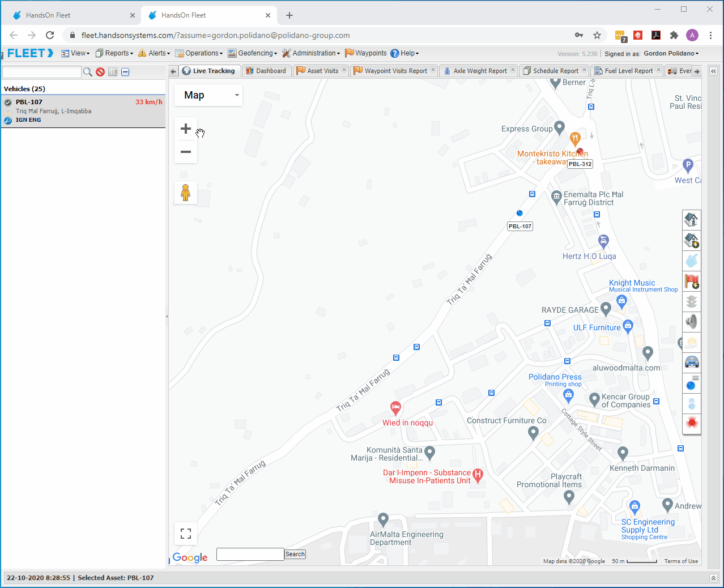This screenshot has width=724, height=588.
Task: Open the View menu
Action: [75, 53]
